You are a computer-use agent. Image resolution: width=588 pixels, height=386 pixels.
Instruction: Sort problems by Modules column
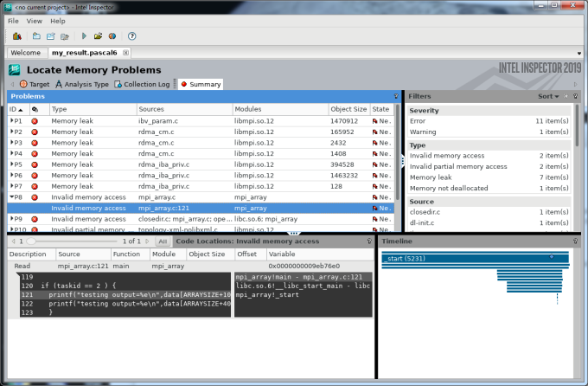pos(280,109)
